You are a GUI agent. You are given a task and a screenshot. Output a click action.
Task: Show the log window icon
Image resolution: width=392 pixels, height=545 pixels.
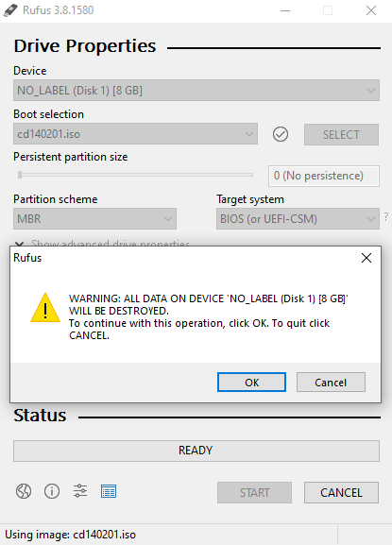109,491
